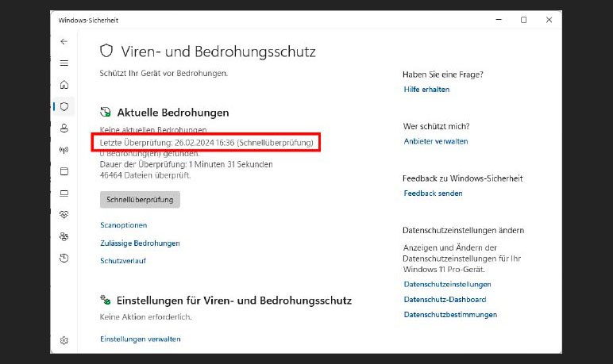This screenshot has height=364, width=613.
Task: Click Hilfe erhalten link
Action: (426, 90)
